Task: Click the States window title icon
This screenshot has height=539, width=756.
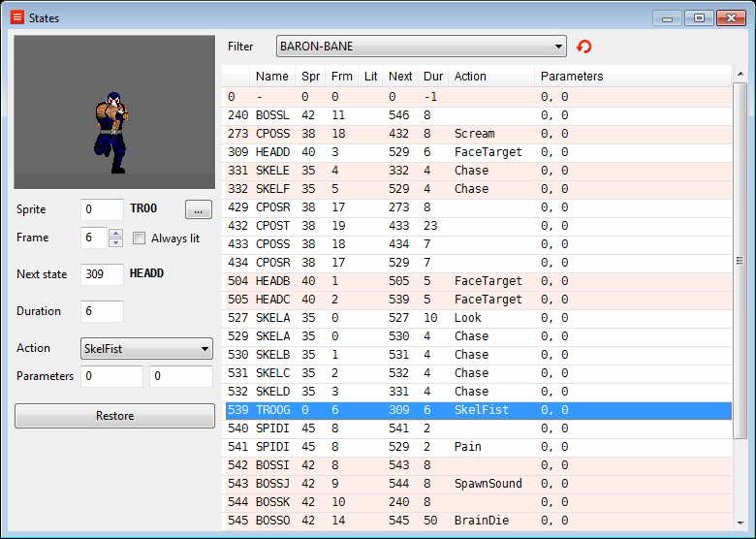Action: (x=16, y=17)
